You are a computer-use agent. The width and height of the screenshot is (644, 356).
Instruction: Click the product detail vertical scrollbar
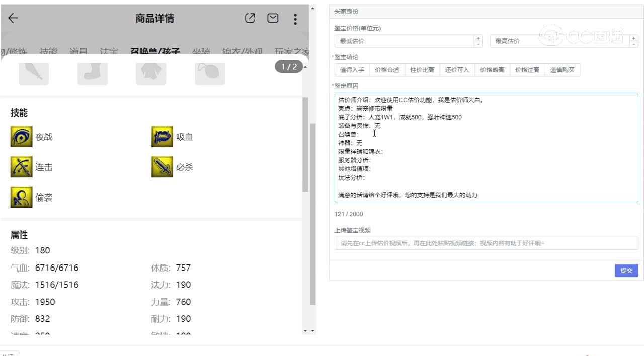tap(305, 146)
